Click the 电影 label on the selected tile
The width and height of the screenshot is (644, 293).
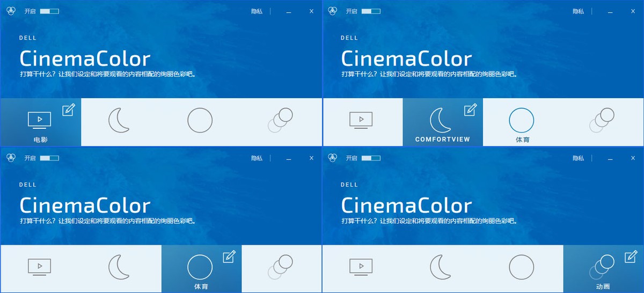(x=40, y=140)
